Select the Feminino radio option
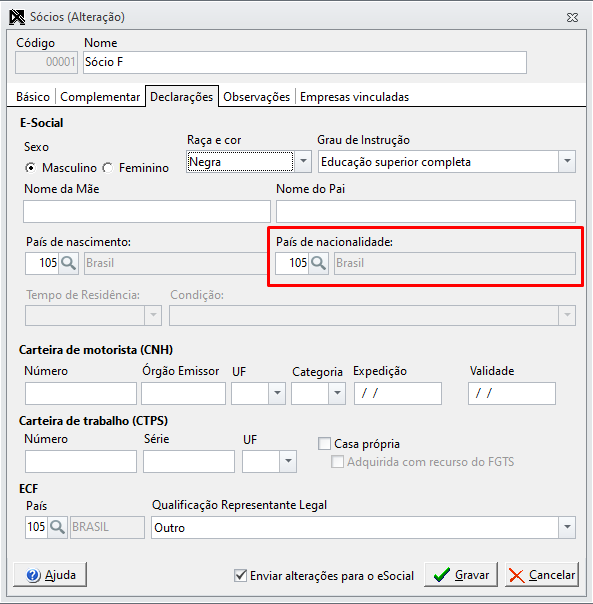Screen dimensions: 593x604 coord(108,168)
